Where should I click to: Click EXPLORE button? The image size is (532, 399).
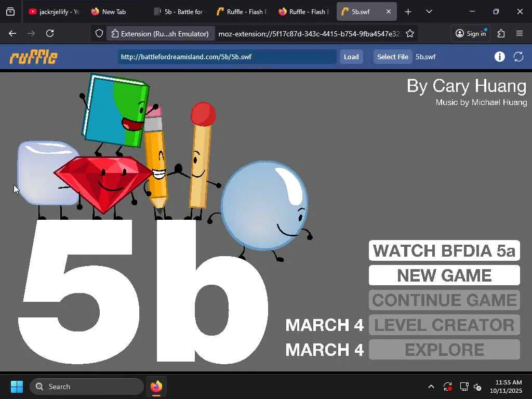(x=444, y=350)
